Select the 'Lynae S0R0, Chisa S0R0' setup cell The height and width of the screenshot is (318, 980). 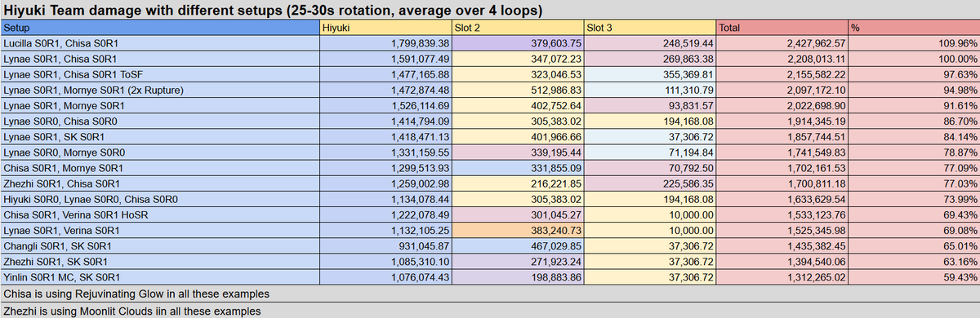(x=160, y=121)
